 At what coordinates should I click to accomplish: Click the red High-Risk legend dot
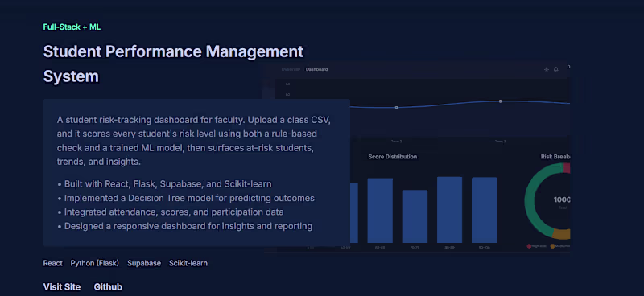click(529, 246)
